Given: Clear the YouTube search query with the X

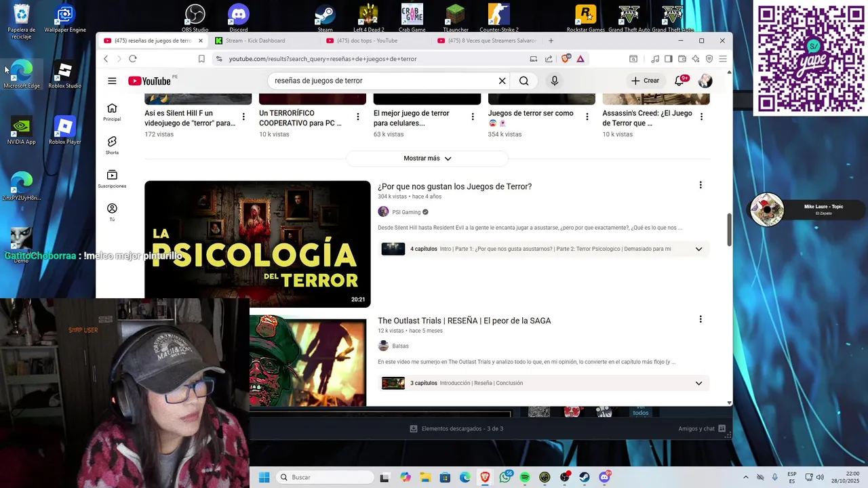Looking at the screenshot, I should click(x=502, y=81).
